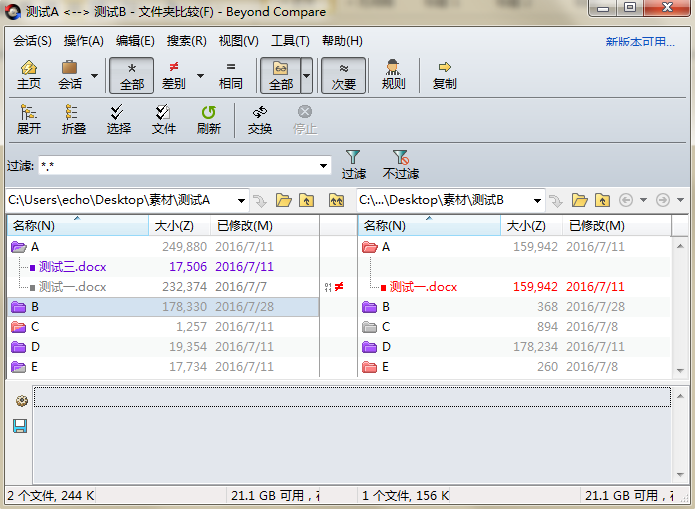Sort right pane by 已修改(M) header
The height and width of the screenshot is (509, 695).
tap(617, 226)
